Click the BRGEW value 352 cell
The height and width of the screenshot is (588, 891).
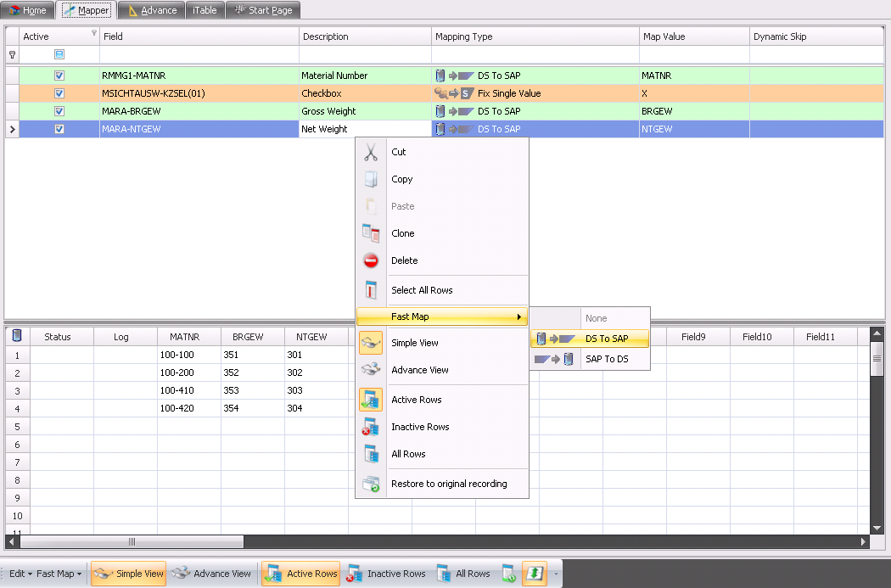[x=252, y=372]
